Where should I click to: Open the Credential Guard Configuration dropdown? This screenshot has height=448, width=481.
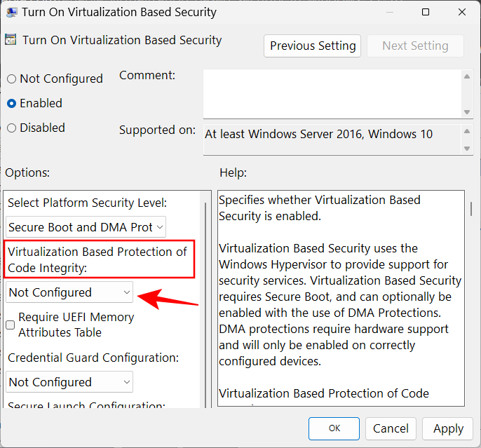pyautogui.click(x=70, y=382)
